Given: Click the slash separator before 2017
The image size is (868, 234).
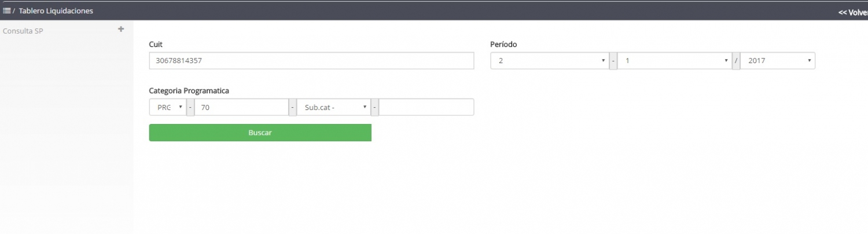Looking at the screenshot, I should pyautogui.click(x=736, y=61).
